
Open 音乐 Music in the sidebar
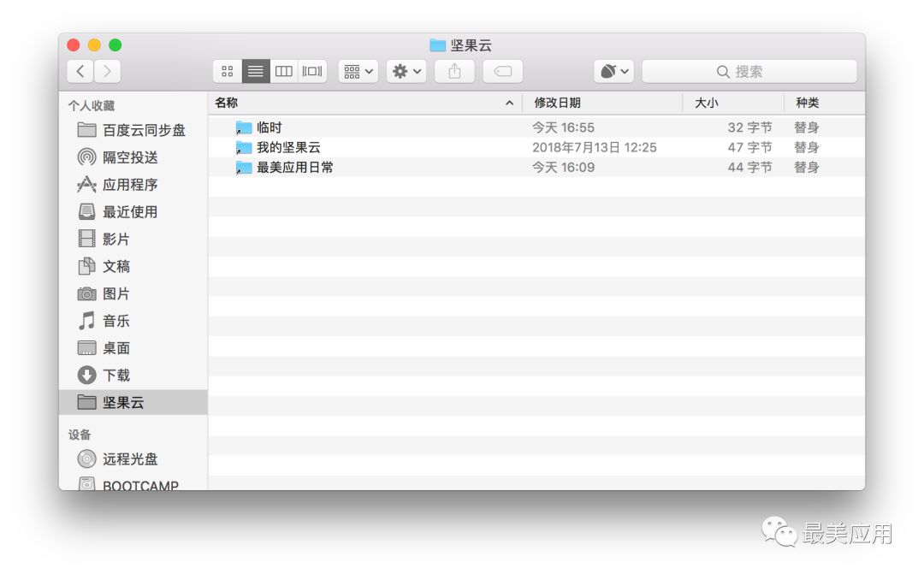click(133, 321)
